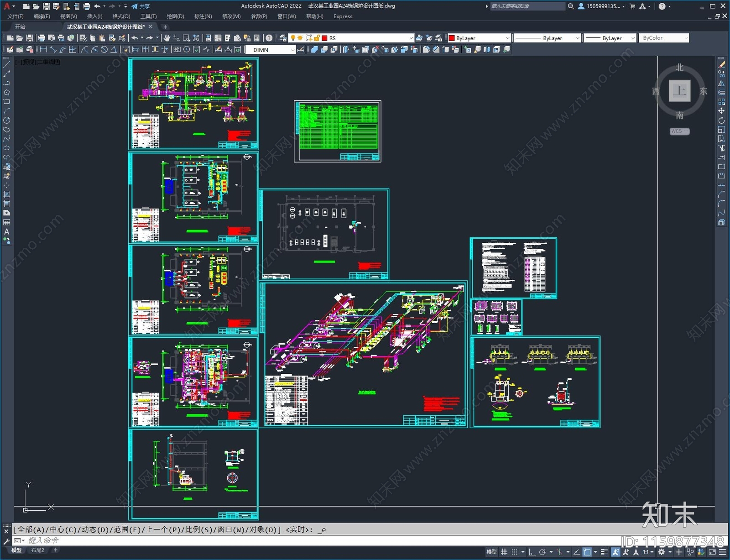This screenshot has width=730, height=560.
Task: Click the Clean Screen icon in status bar
Action: click(712, 552)
